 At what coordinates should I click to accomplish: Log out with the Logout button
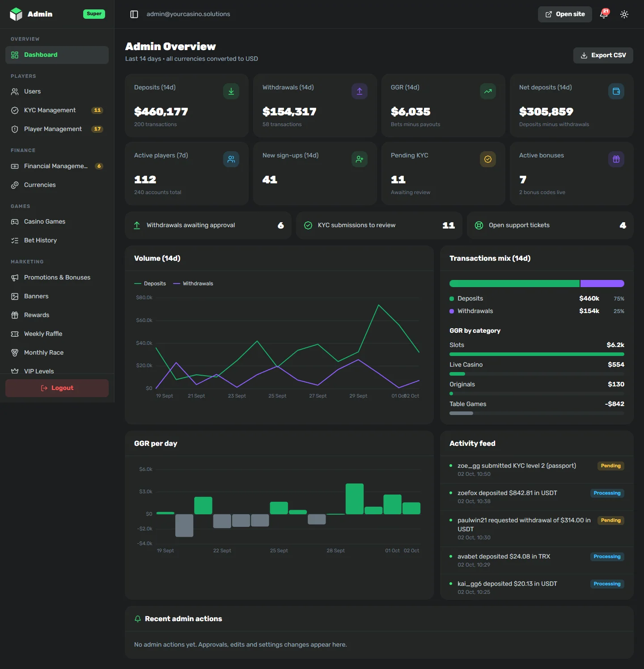(x=57, y=388)
